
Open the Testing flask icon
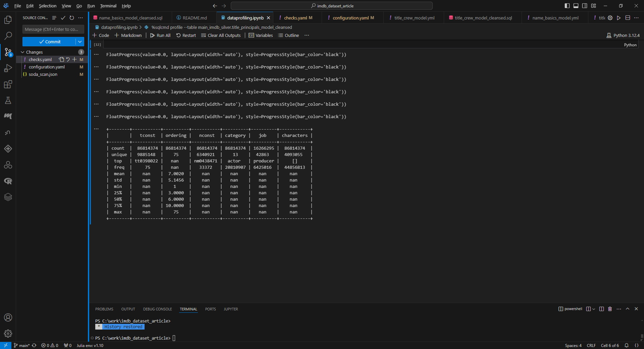pyautogui.click(x=8, y=100)
